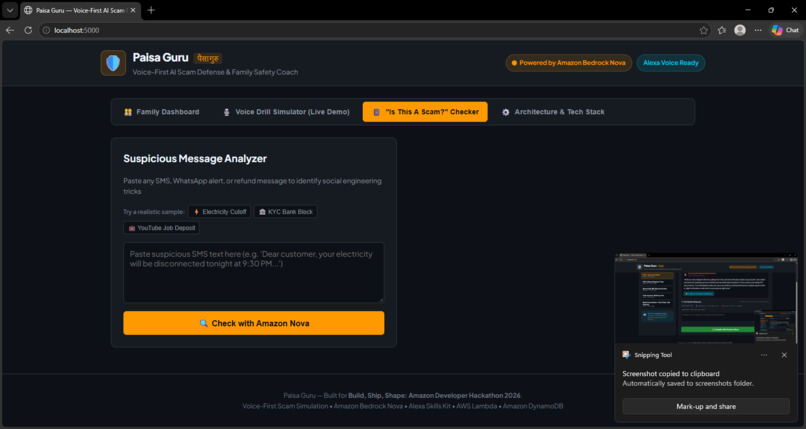This screenshot has width=806, height=429.
Task: Restore down the browser window
Action: point(771,10)
